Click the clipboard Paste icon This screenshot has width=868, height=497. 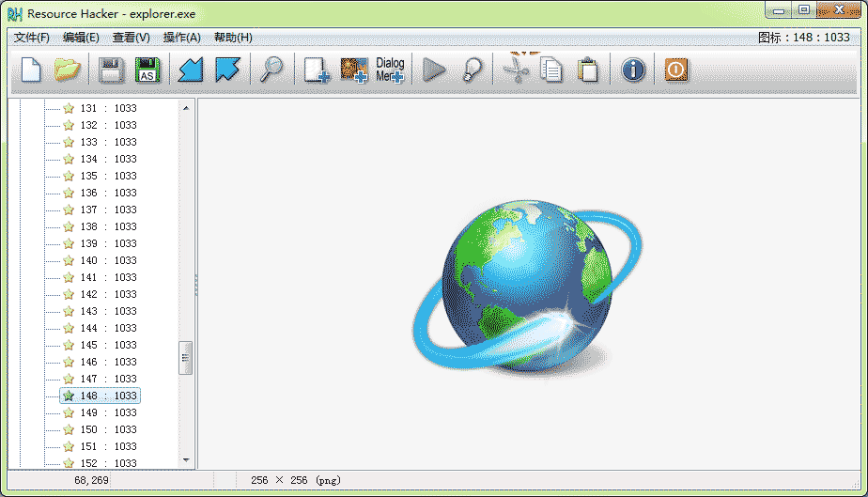(588, 70)
